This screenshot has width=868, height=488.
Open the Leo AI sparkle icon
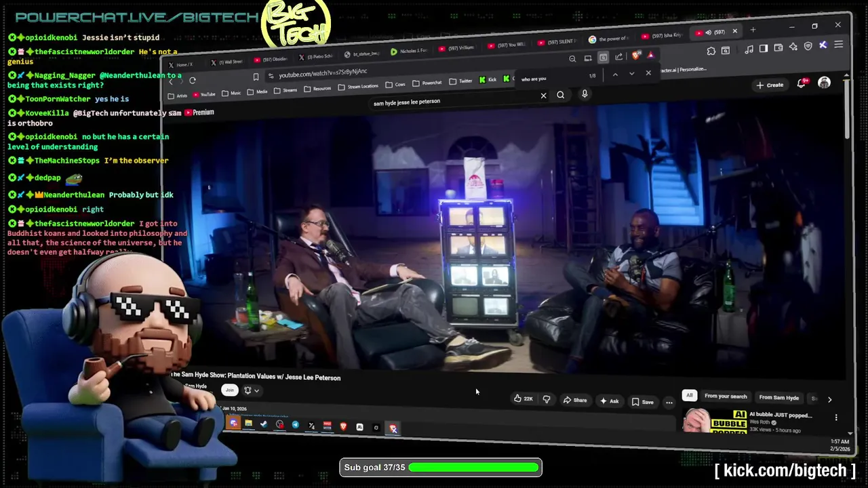click(793, 47)
